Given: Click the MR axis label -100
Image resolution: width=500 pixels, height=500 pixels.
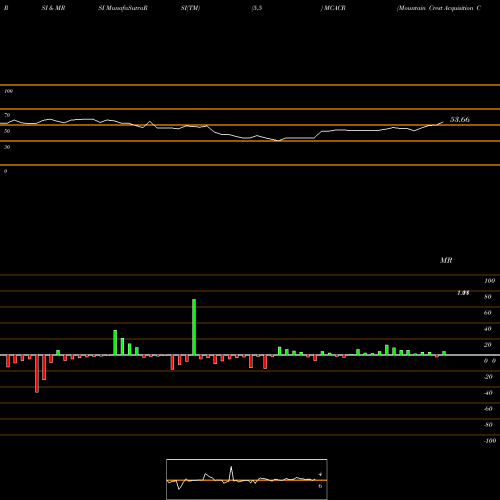Looking at the screenshot, I should click(489, 441).
